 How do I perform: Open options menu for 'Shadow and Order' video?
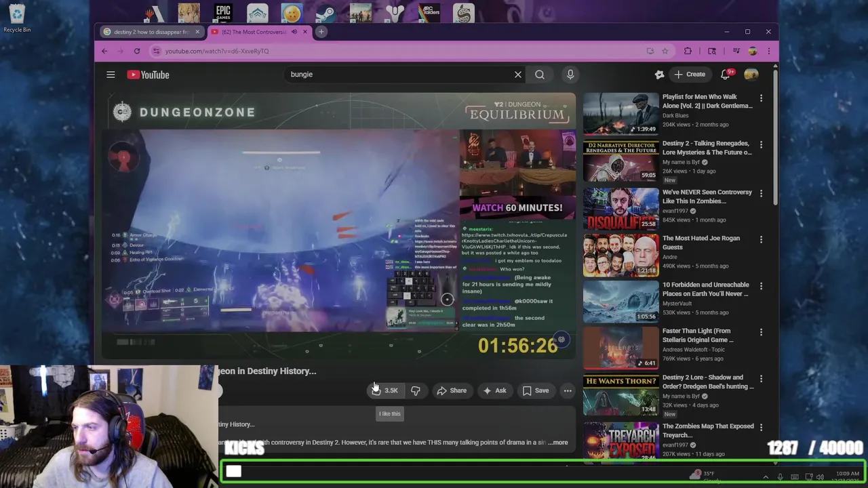[x=761, y=378]
